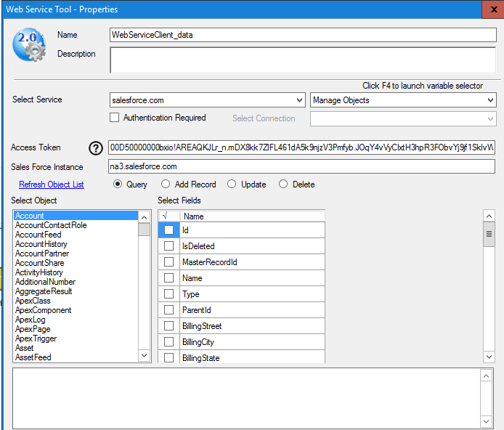Pick the Delete radio option

pos(283,184)
